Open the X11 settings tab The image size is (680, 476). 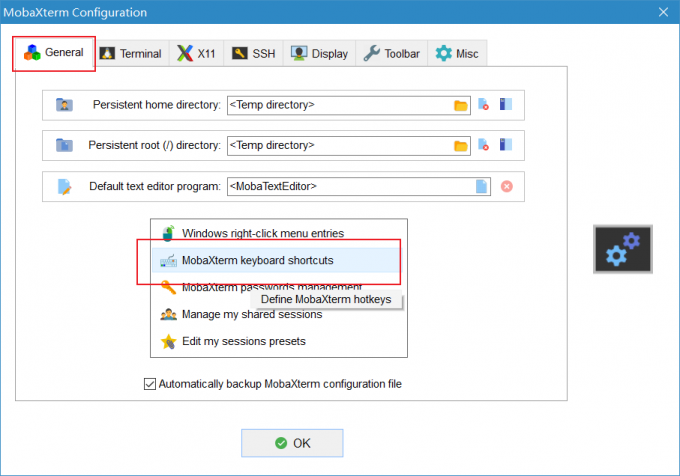click(x=196, y=54)
